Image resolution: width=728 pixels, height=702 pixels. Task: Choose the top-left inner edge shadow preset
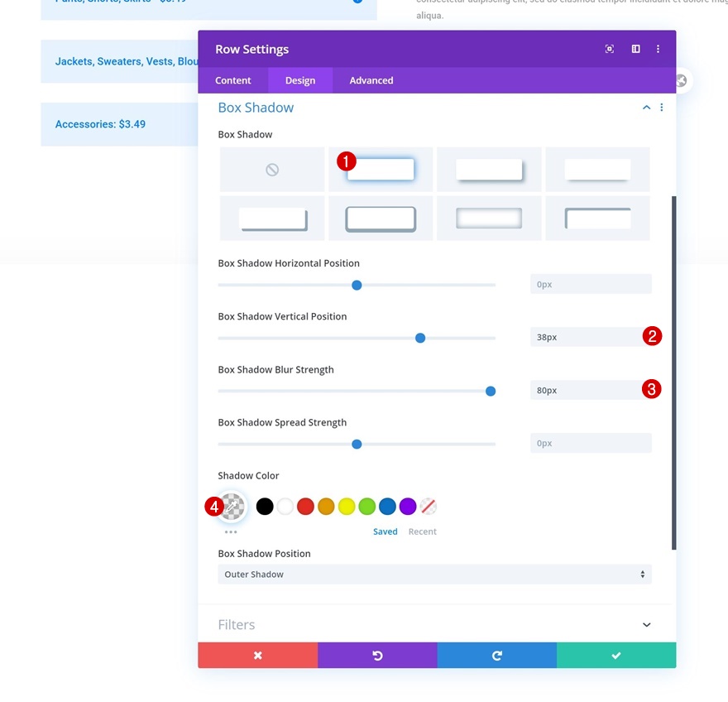[597, 219]
